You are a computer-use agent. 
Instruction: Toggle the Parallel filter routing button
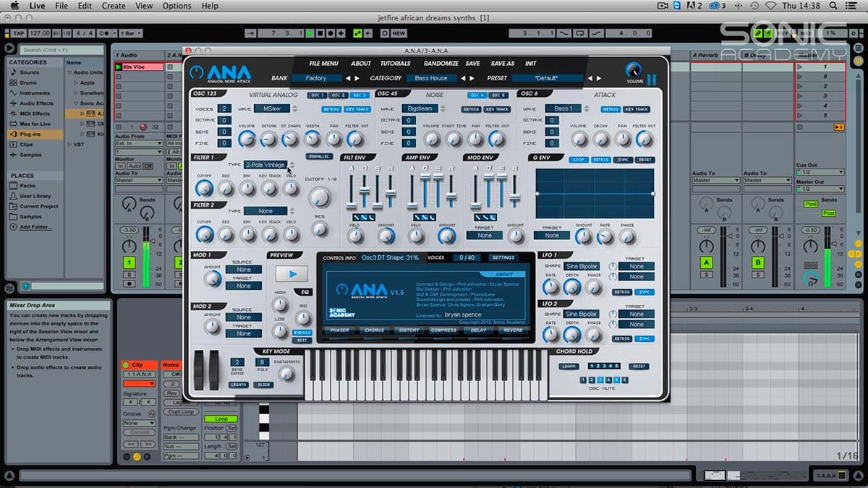(x=318, y=156)
